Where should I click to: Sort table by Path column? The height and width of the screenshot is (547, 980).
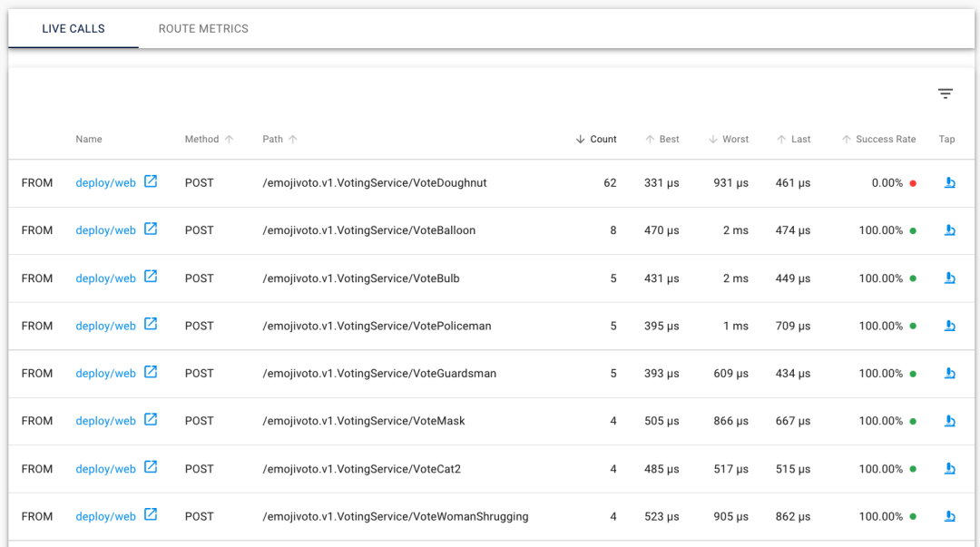[x=279, y=139]
